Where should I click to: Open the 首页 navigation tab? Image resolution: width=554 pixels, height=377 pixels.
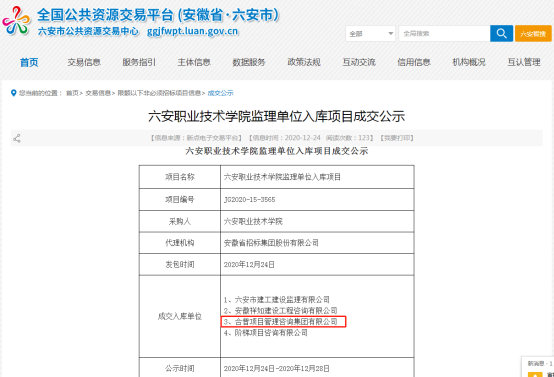pyautogui.click(x=29, y=63)
